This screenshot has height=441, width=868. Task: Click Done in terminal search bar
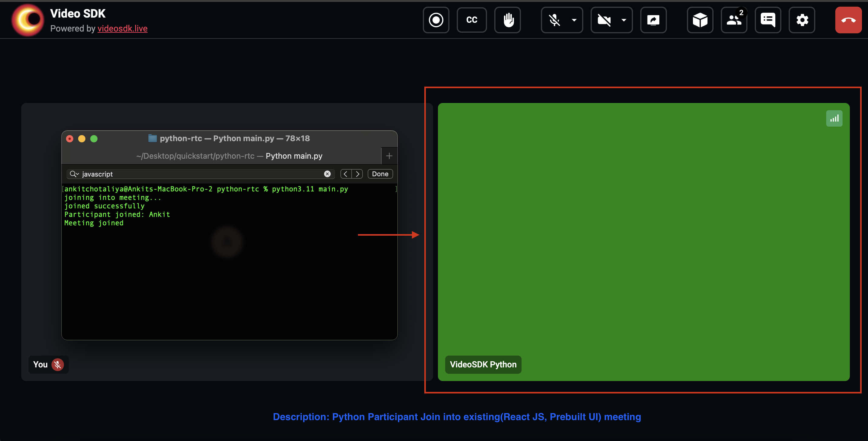[380, 174]
